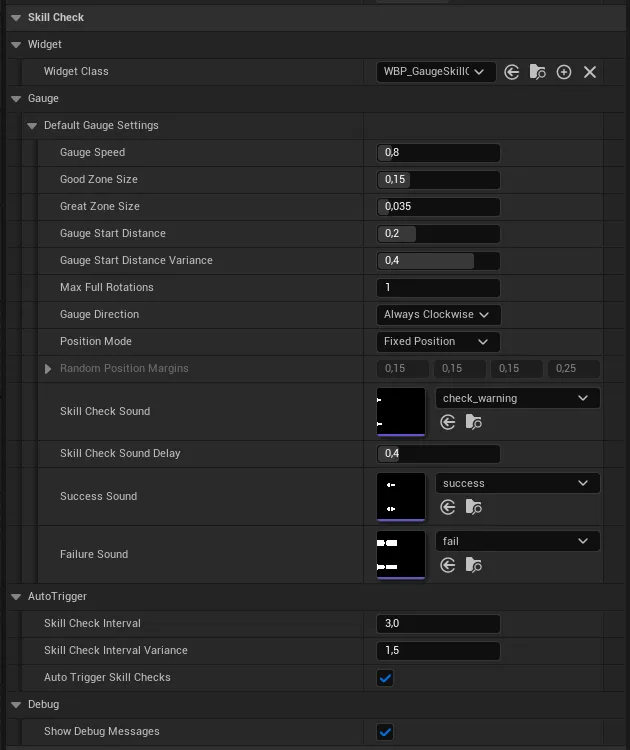The image size is (630, 750).
Task: Select Great Zone Size label
Action: coord(99,206)
